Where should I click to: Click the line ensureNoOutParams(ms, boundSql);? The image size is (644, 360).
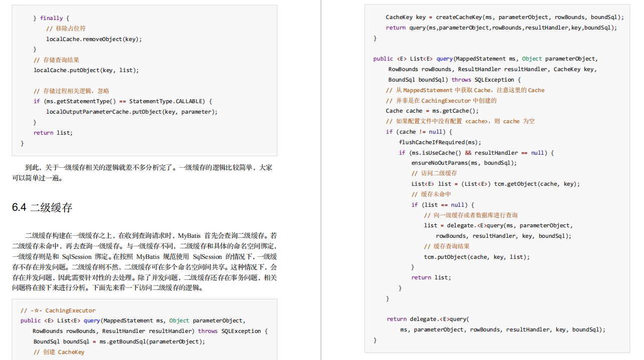pyautogui.click(x=464, y=163)
